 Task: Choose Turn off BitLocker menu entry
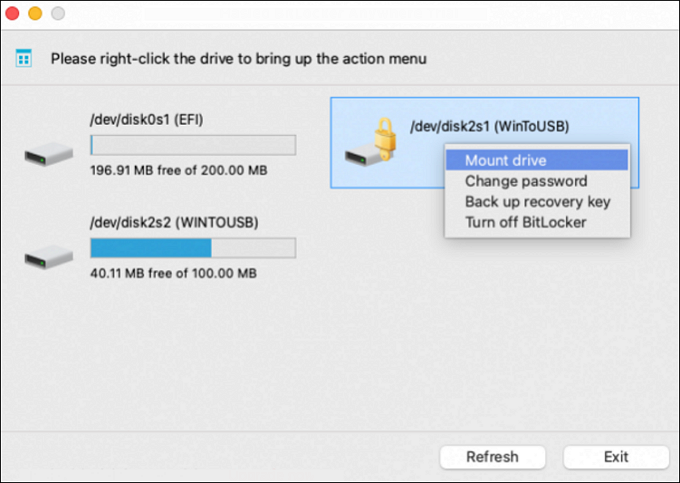coord(525,221)
